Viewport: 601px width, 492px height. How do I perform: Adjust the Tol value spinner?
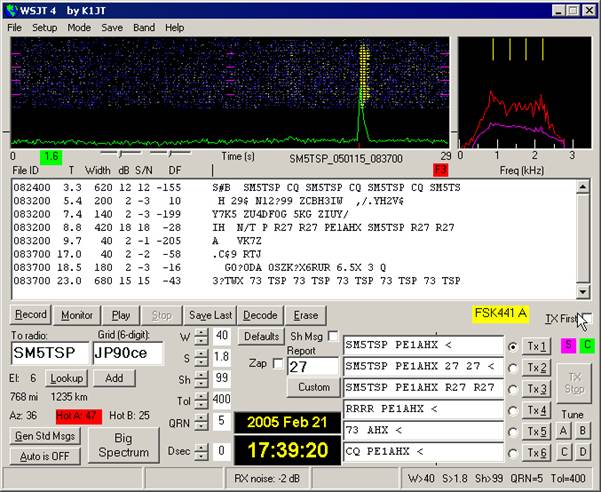click(x=200, y=399)
